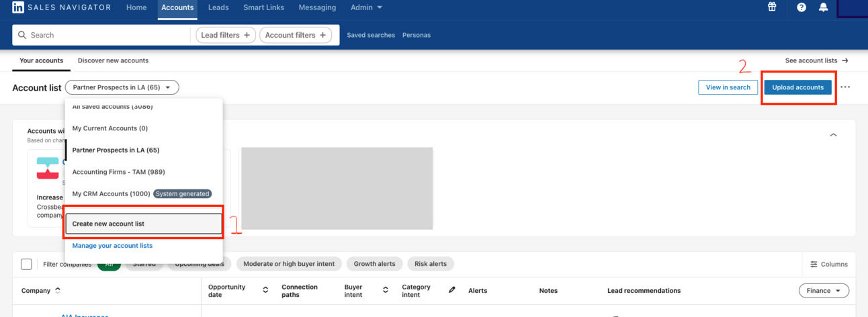
Task: Click the company logo thumbnail in the card
Action: [x=48, y=168]
